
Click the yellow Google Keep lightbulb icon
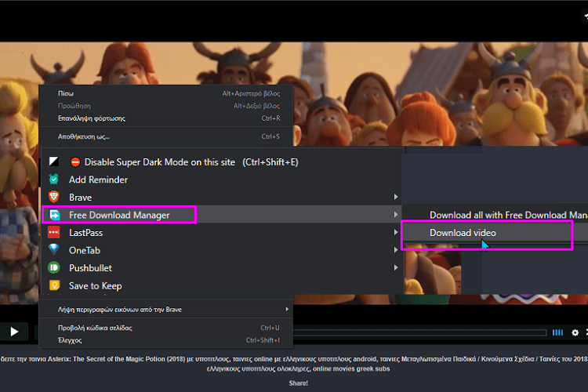(x=54, y=285)
